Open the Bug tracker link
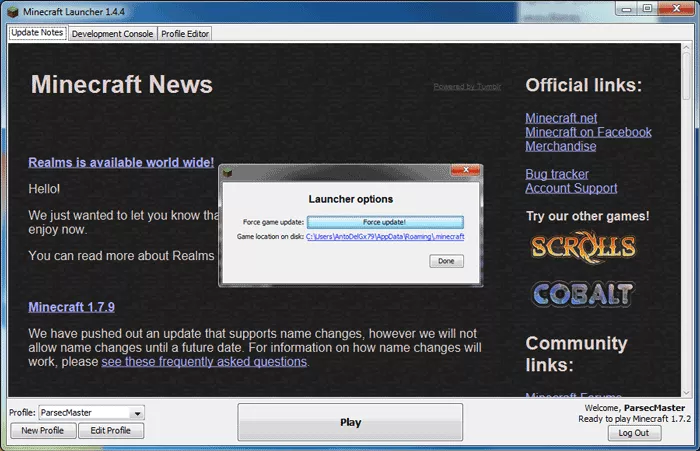 [557, 174]
